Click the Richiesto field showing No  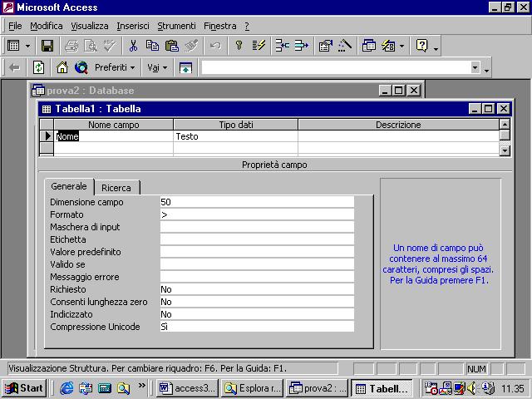(x=257, y=289)
